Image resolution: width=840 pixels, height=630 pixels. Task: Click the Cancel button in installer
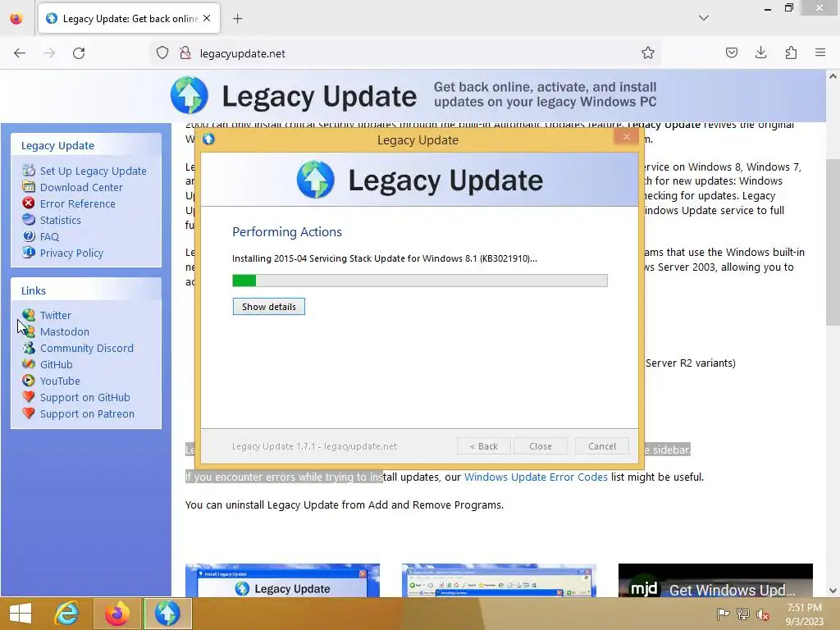(602, 446)
